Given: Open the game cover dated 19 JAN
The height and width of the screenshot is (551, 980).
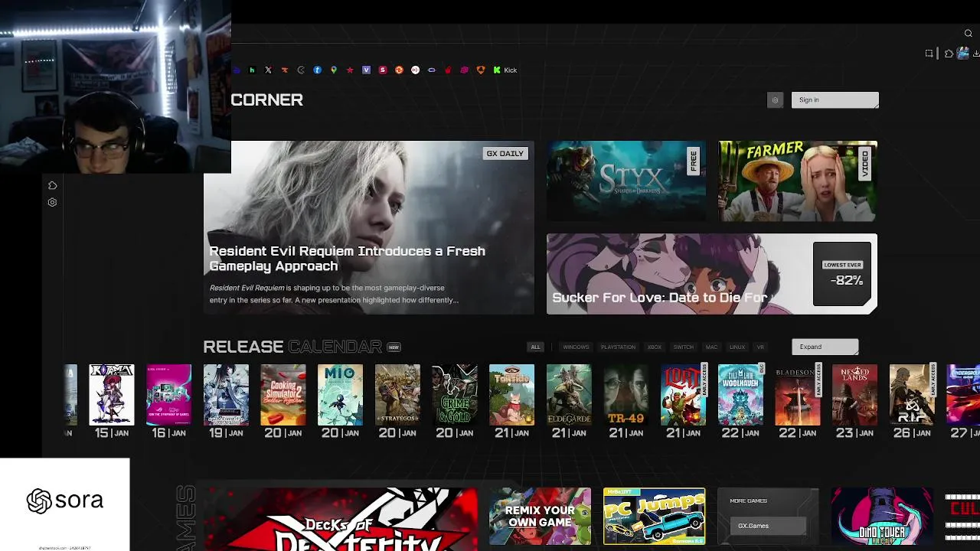Looking at the screenshot, I should pyautogui.click(x=226, y=395).
